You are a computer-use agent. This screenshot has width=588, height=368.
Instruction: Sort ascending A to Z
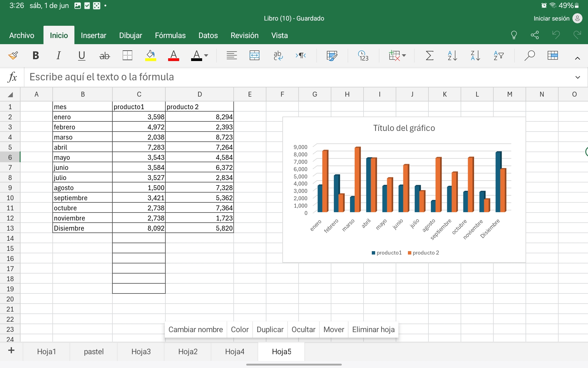tap(452, 56)
